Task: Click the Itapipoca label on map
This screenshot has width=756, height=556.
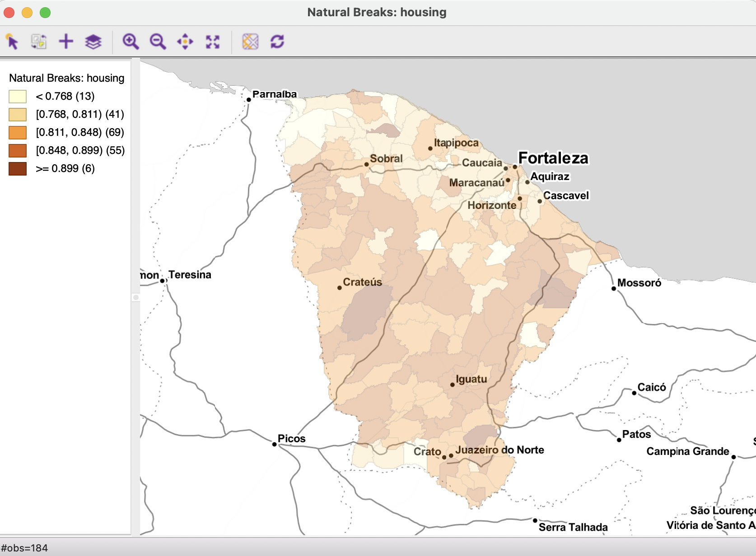Action: (x=456, y=143)
